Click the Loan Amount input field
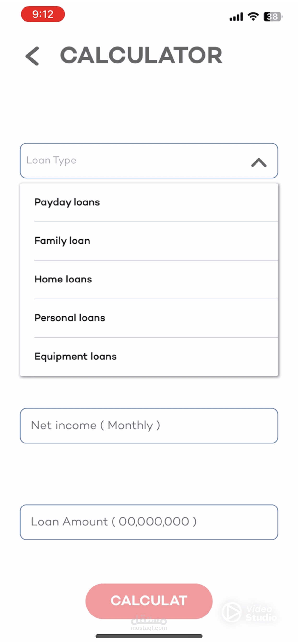 [x=149, y=522]
